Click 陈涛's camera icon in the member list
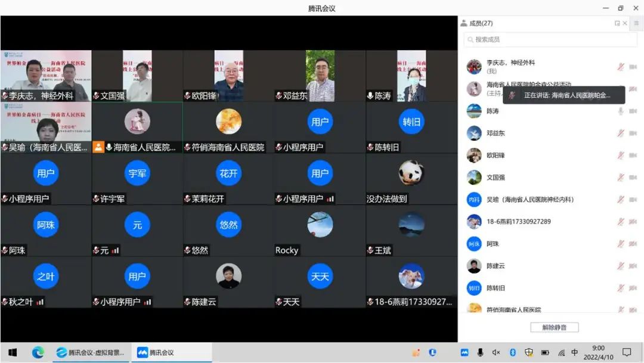 point(633,110)
